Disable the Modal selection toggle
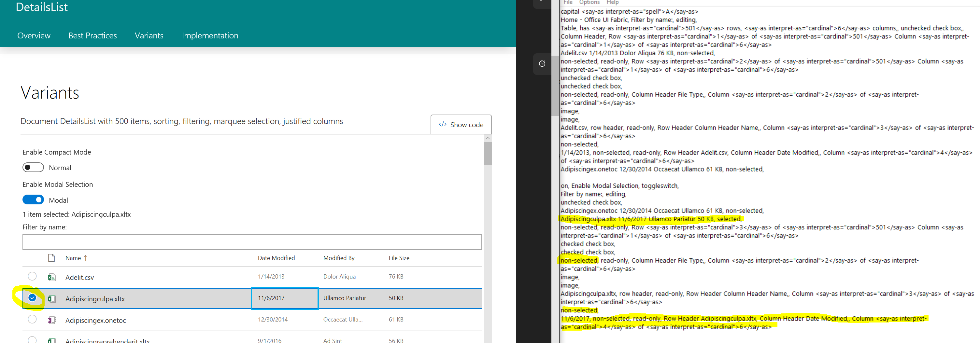The height and width of the screenshot is (343, 980). tap(33, 199)
